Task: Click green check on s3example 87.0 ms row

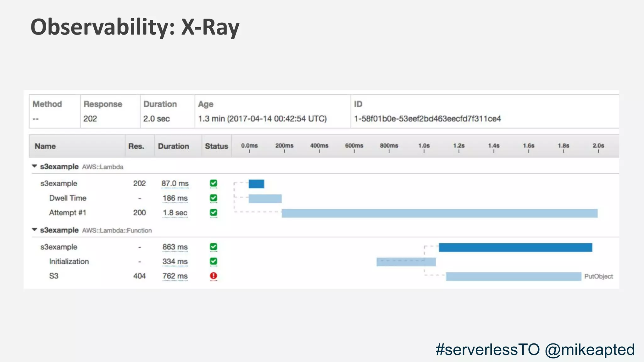Action: 214,183
